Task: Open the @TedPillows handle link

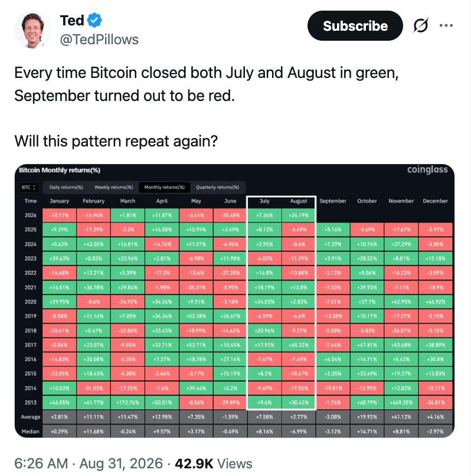Action: click(99, 40)
